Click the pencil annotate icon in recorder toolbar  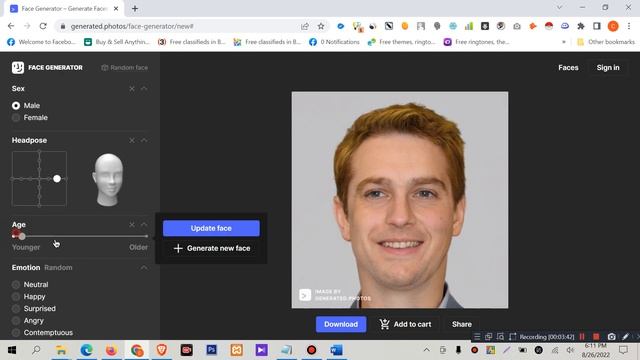[625, 337]
